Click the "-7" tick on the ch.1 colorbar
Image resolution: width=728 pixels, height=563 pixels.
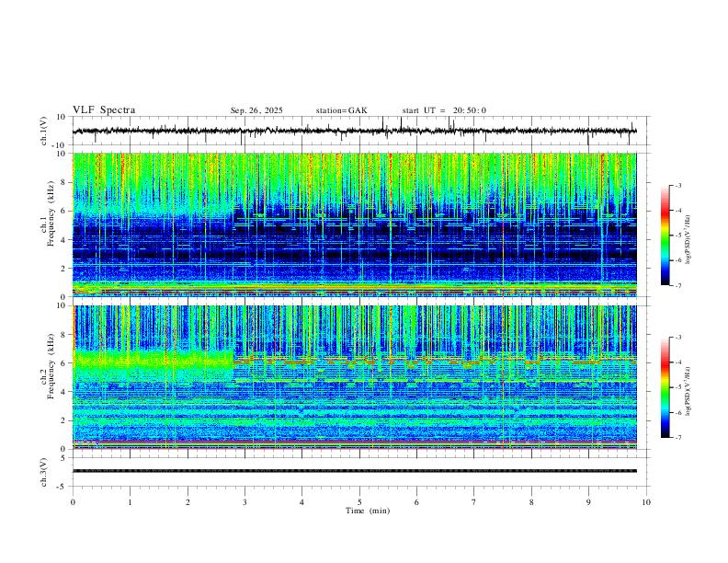point(677,285)
